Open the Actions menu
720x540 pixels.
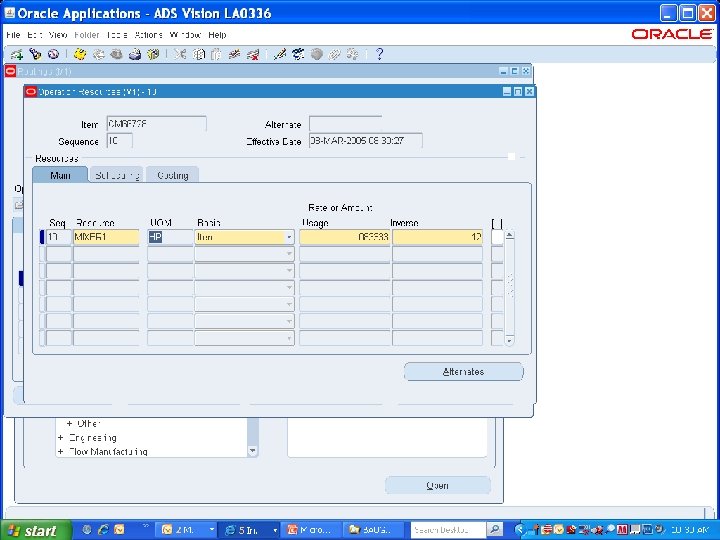point(149,35)
